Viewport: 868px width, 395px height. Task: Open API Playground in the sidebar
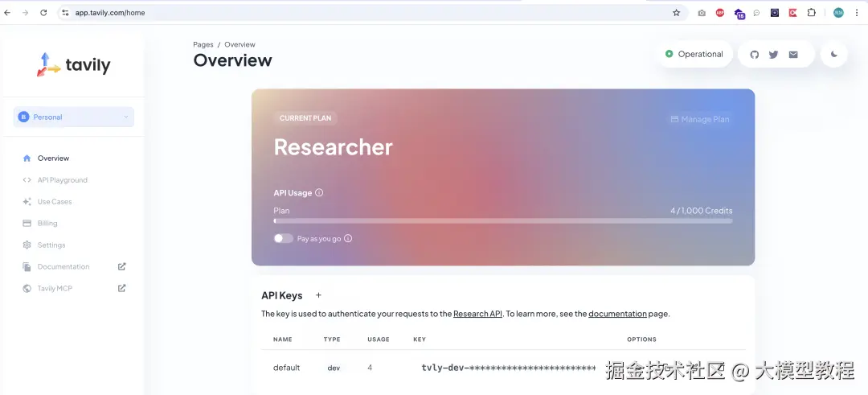point(62,180)
